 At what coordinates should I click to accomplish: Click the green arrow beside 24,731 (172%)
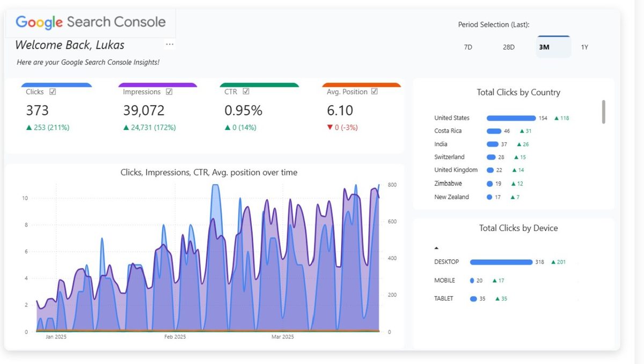(126, 128)
